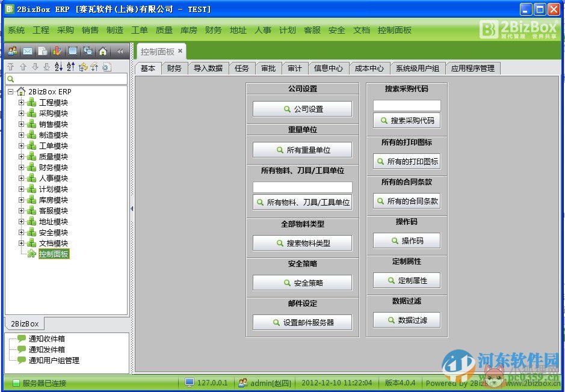
Task: Sort tree with A-Z up-arrow icon
Action: click(x=71, y=67)
